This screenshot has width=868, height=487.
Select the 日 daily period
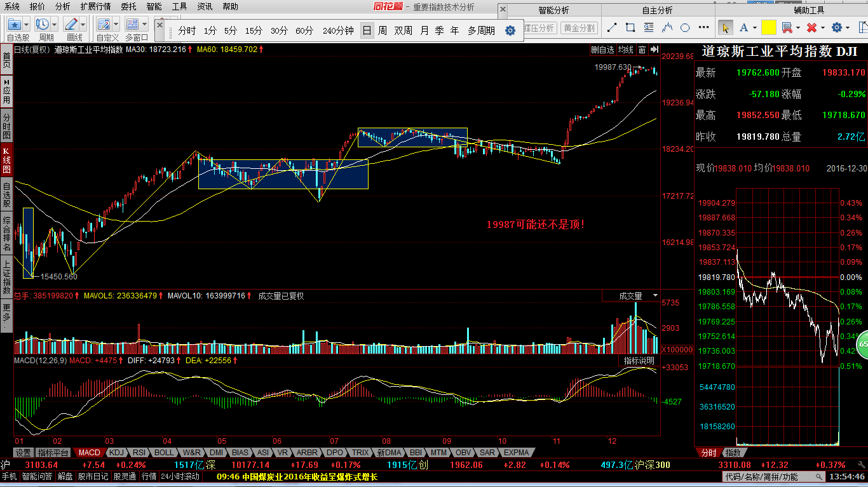point(367,30)
